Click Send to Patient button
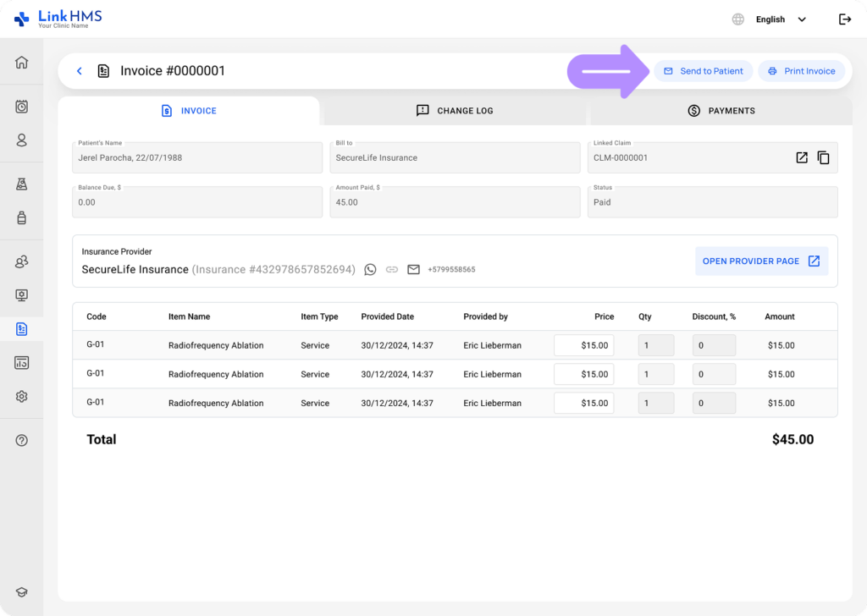Viewport: 867px width, 616px height. tap(704, 71)
